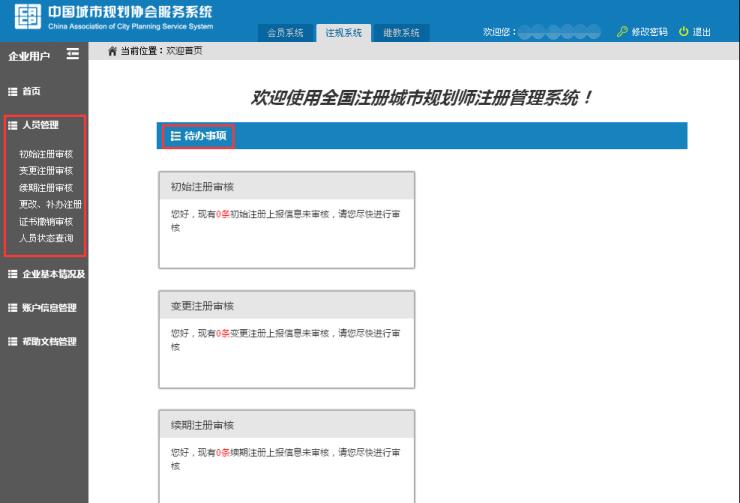Viewport: 740px width, 503px height.
Task: Open 证书撤销审核 from the sidebar menu
Action: coord(46,221)
